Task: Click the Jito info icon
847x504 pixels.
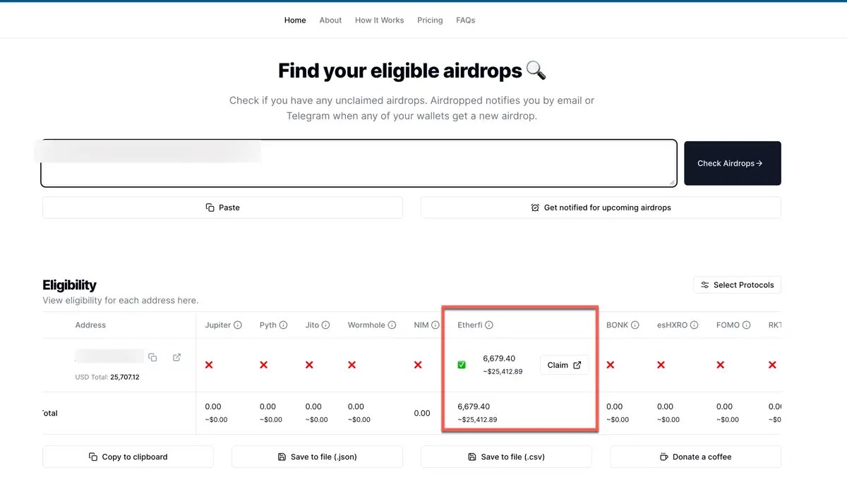Action: 326,325
